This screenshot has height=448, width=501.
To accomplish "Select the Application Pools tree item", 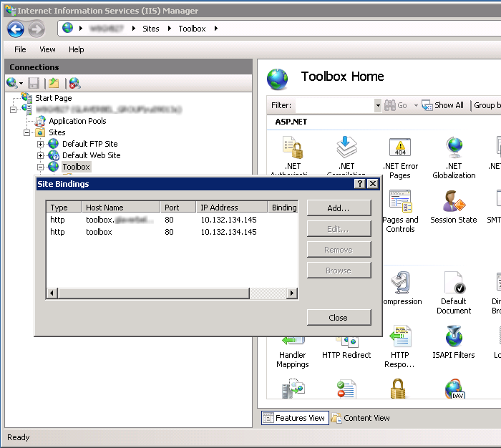I will pos(77,121).
